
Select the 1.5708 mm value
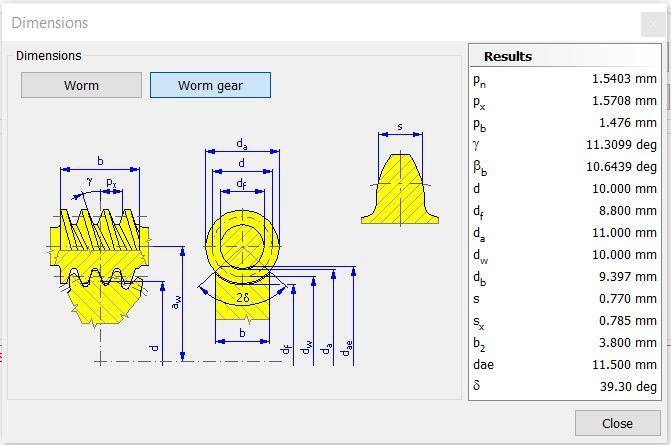click(x=624, y=101)
